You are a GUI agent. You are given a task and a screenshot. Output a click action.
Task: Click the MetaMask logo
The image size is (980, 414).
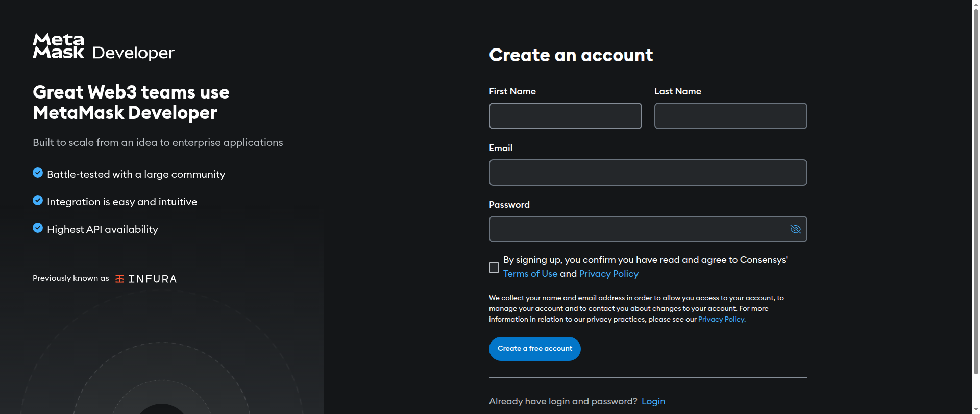pos(58,46)
